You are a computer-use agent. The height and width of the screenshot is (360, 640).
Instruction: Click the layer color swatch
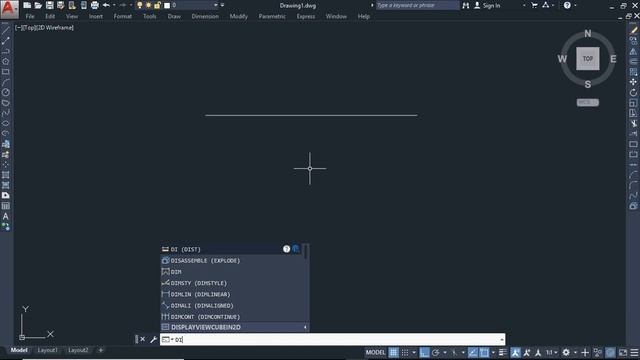point(167,5)
